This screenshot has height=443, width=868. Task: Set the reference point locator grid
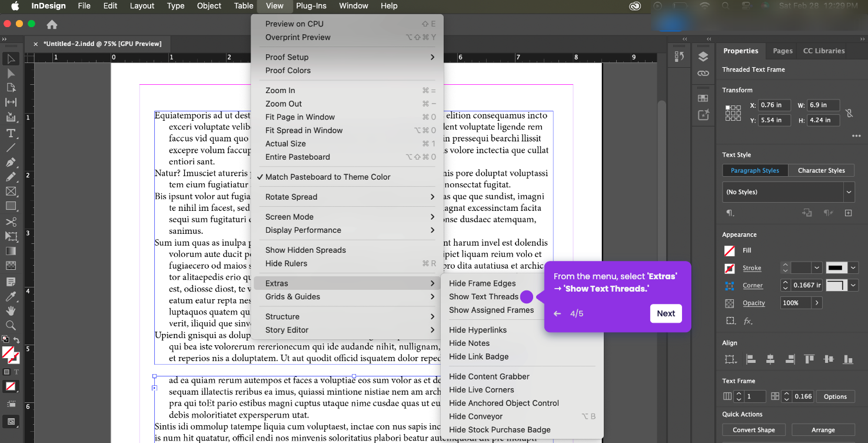click(733, 113)
